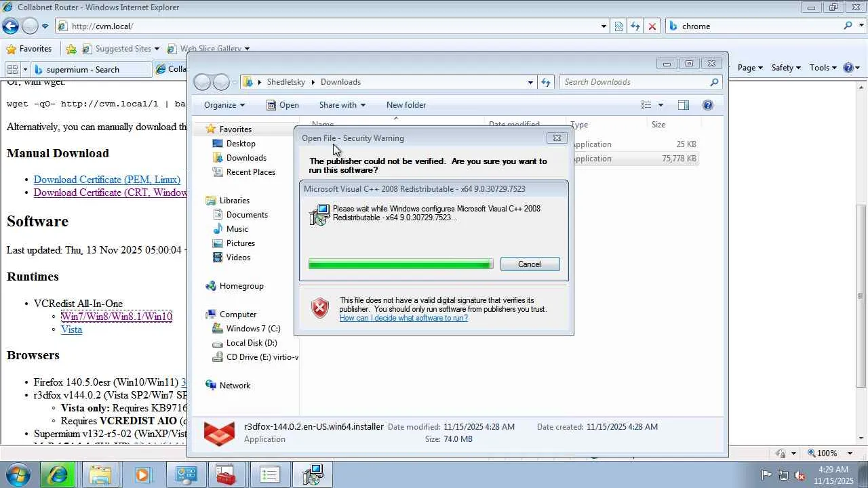Image resolution: width=868 pixels, height=488 pixels.
Task: Click the network icon in system tray
Action: pyautogui.click(x=783, y=475)
